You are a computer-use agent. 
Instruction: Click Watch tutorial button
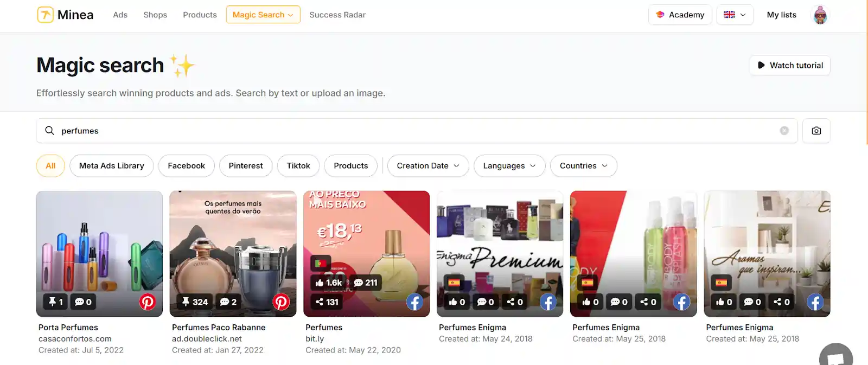coord(790,65)
